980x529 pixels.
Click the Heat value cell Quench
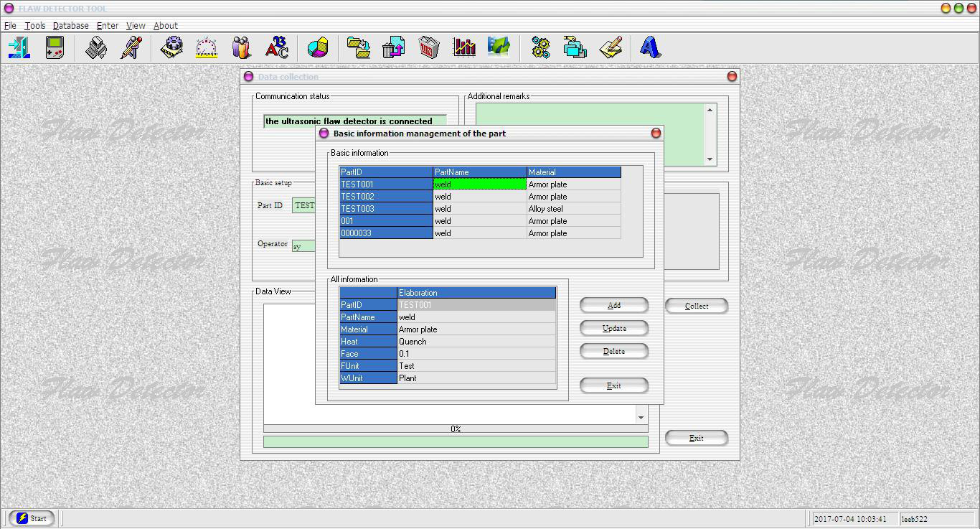(476, 342)
